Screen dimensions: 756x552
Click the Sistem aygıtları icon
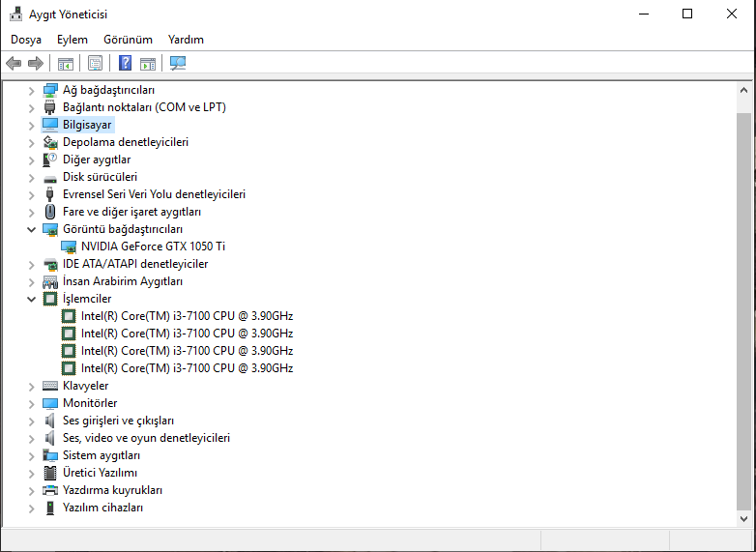coord(50,455)
